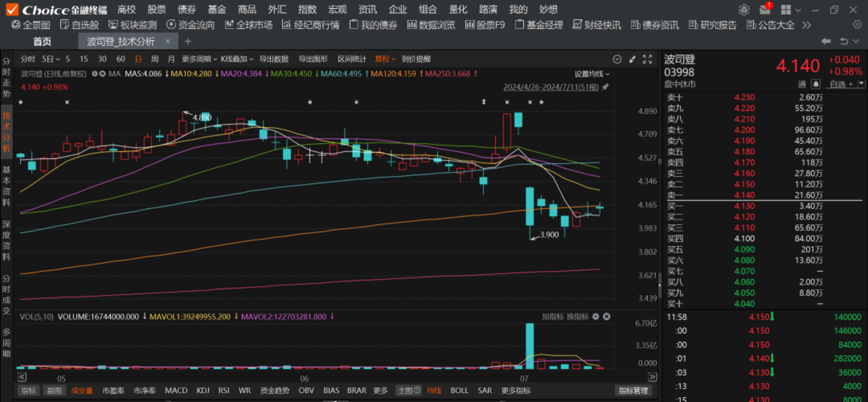This screenshot has height=402, width=868.
Task: Toggle the 副图 sub-chart button
Action: tap(55, 391)
